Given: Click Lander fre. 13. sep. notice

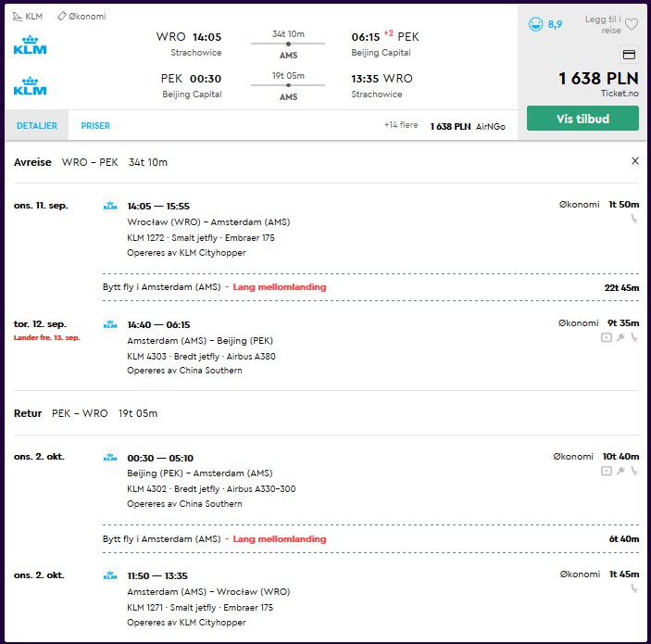Looking at the screenshot, I should 46,337.
